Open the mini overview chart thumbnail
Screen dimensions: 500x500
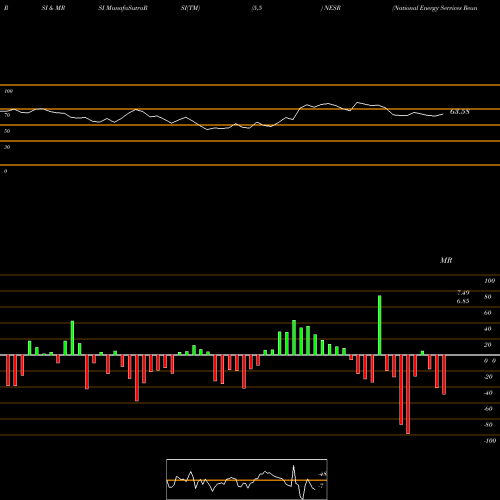click(247, 479)
